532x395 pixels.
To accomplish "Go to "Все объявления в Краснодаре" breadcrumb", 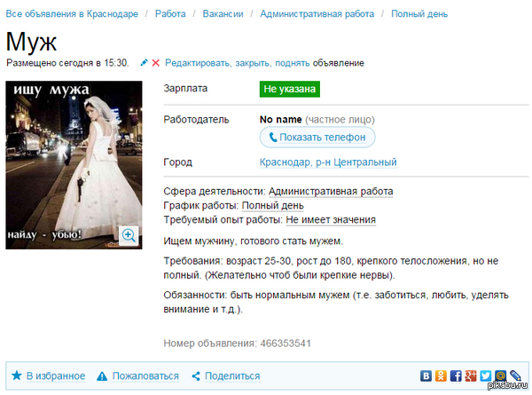I will pyautogui.click(x=71, y=14).
